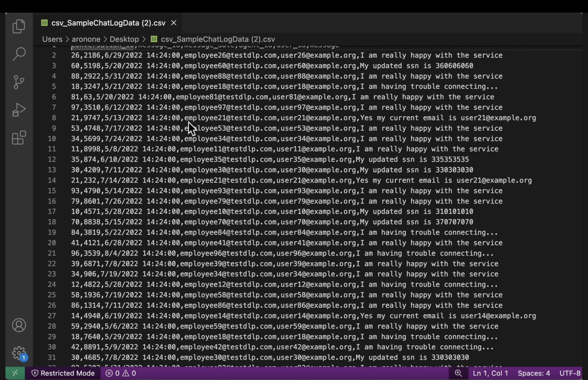
Task: Open the Users breadcrumb dropdown
Action: coord(52,39)
